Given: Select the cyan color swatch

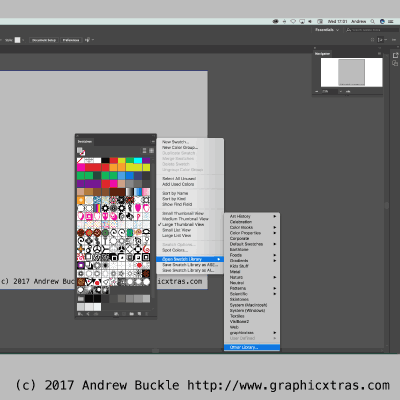Looking at the screenshot, I should (x=138, y=160).
